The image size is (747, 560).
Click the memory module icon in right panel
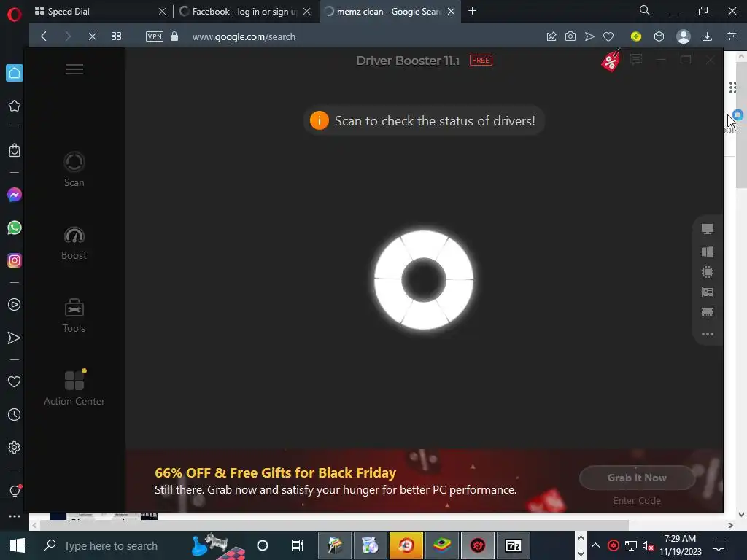click(708, 312)
